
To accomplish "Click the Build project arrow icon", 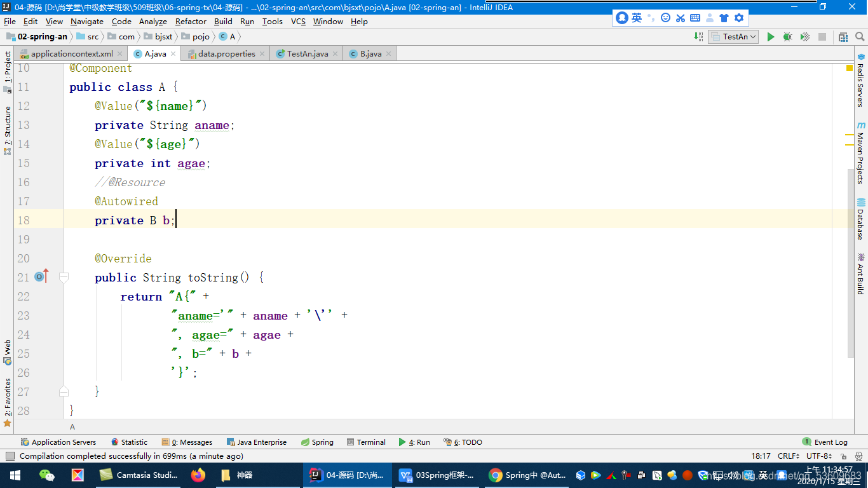I will [699, 37].
